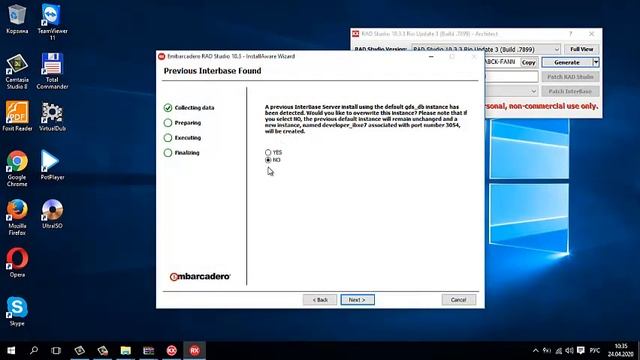Image resolution: width=640 pixels, height=360 pixels.
Task: Click the keygen window help question mark
Action: point(571,34)
